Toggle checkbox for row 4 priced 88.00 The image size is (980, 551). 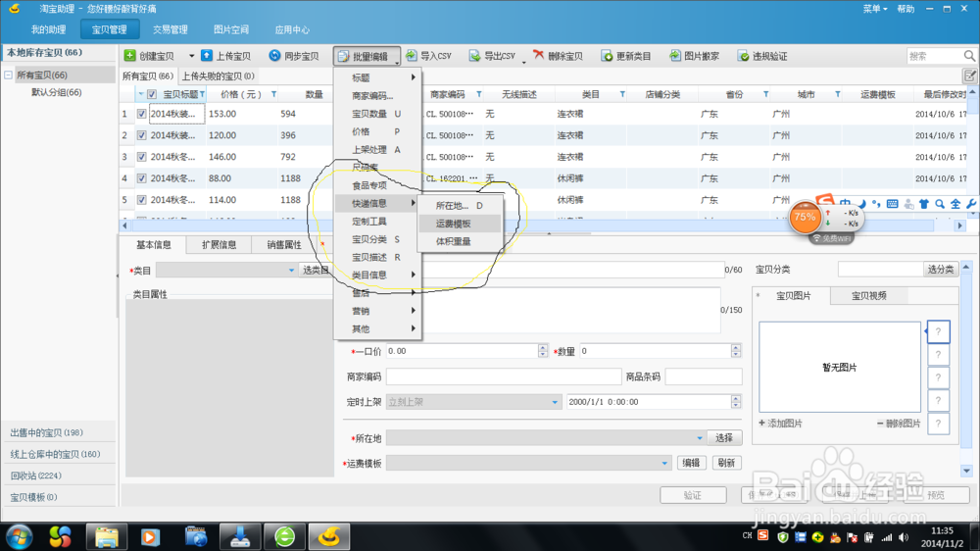[x=142, y=178]
